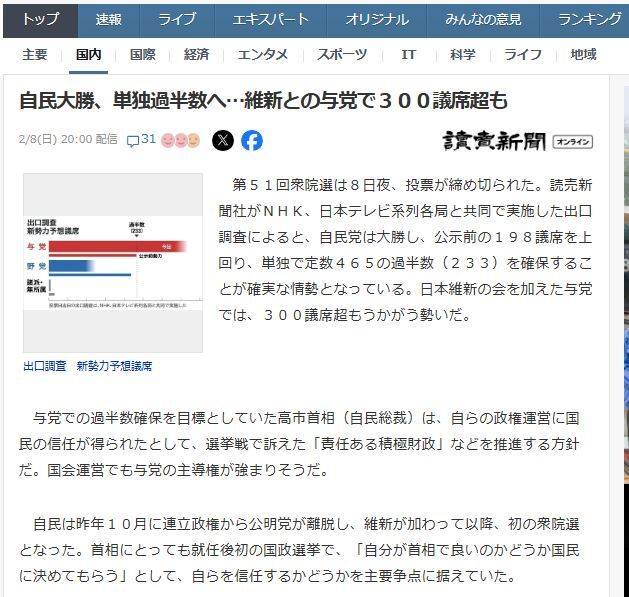This screenshot has height=597, width=629.
Task: Select the 主要 category
Action: click(x=35, y=54)
